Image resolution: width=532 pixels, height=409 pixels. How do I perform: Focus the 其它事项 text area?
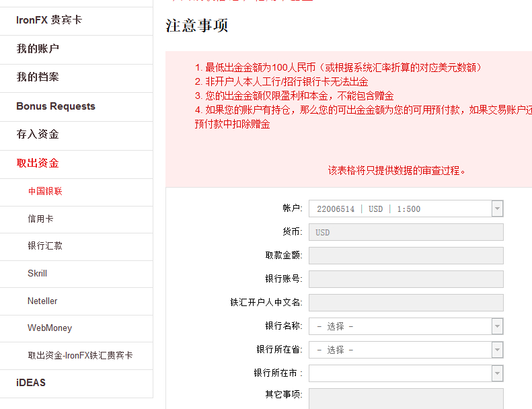click(x=406, y=399)
